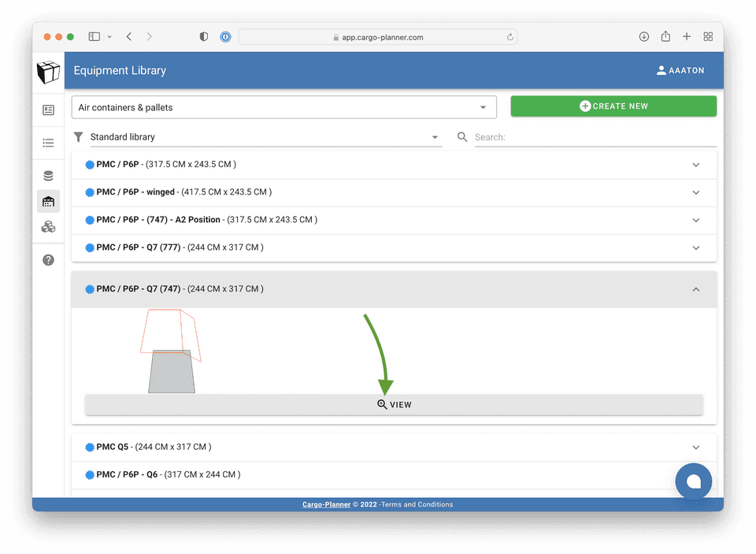Open the chat bubble widget

pos(693,481)
